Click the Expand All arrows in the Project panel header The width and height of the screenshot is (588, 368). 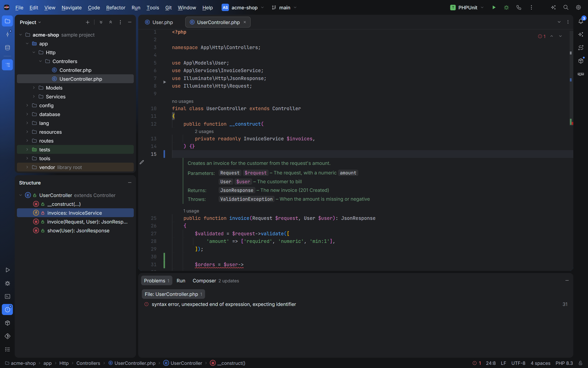pos(101,22)
